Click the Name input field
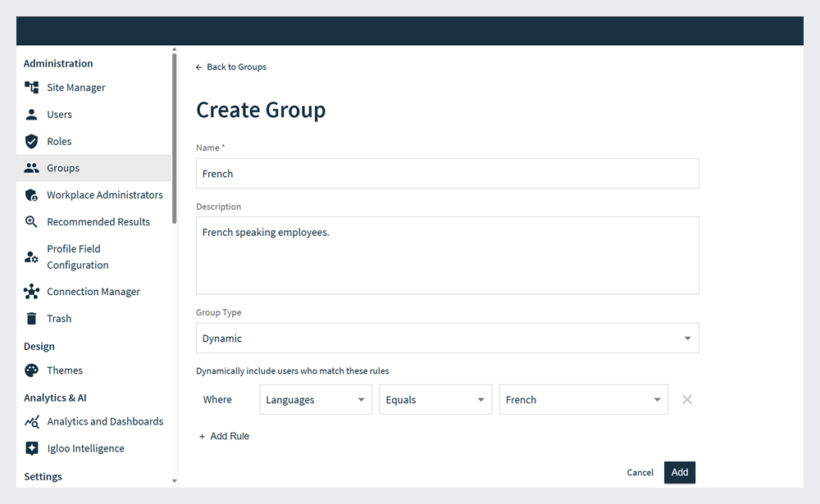This screenshot has width=820, height=504. coord(447,174)
